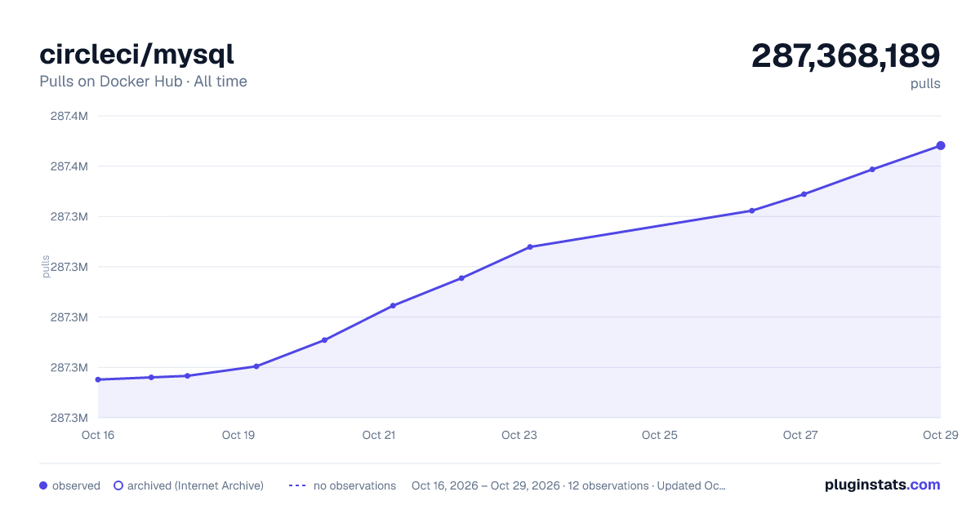This screenshot has width=980, height=514.
Task: Click the date range and observations footer text
Action: click(x=568, y=485)
